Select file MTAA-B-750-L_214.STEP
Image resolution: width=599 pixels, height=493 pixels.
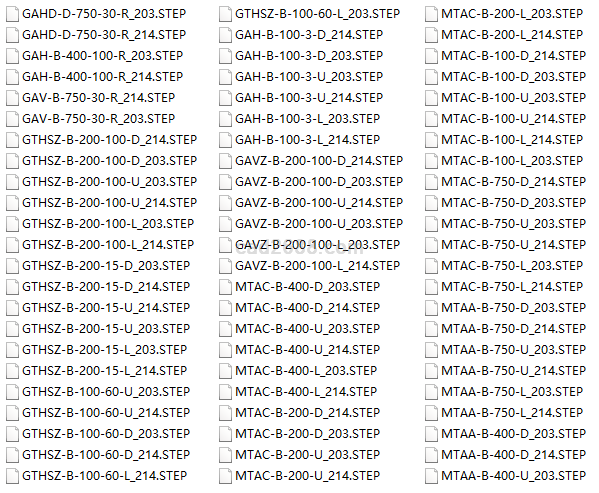(512, 413)
